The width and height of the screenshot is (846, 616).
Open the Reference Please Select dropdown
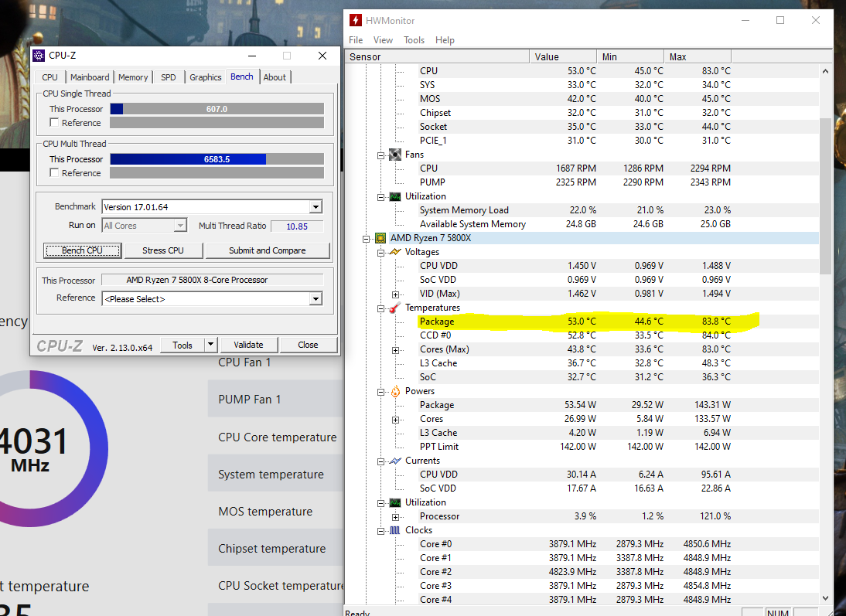[x=316, y=299]
